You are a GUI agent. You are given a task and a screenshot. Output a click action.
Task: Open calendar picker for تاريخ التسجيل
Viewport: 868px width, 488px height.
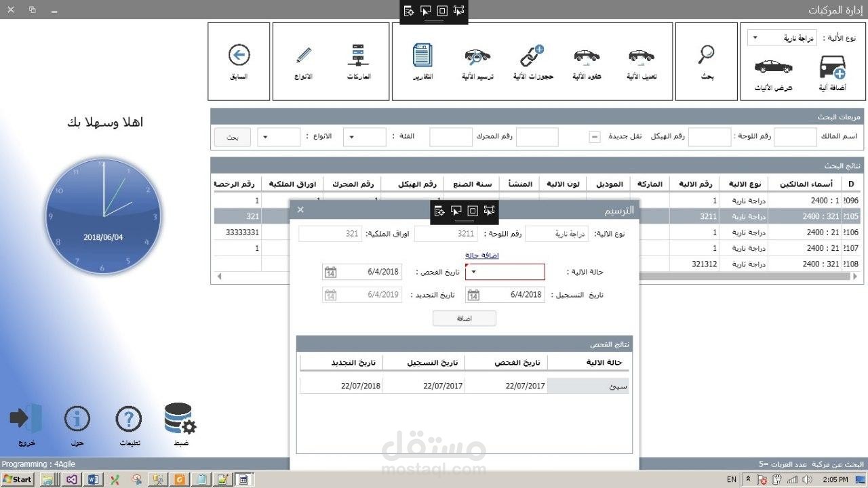tap(473, 295)
